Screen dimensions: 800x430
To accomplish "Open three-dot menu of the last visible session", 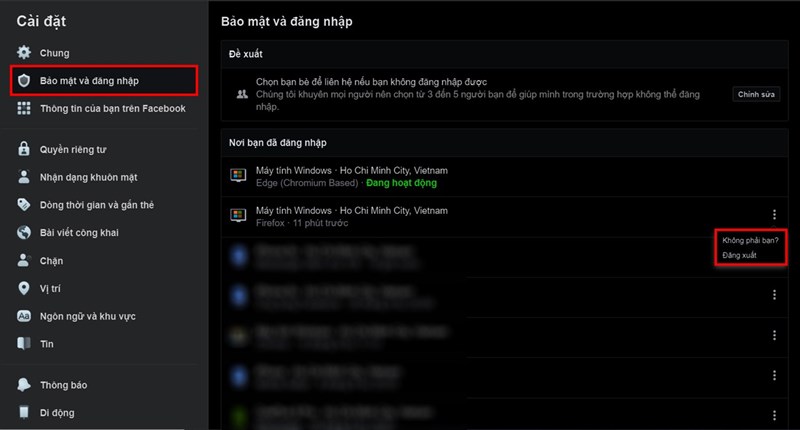I will point(774,416).
